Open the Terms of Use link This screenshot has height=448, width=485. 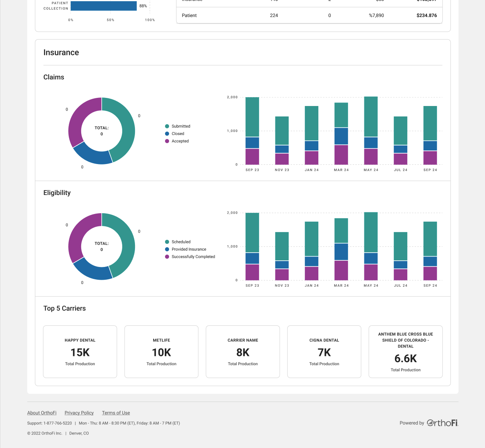point(116,413)
